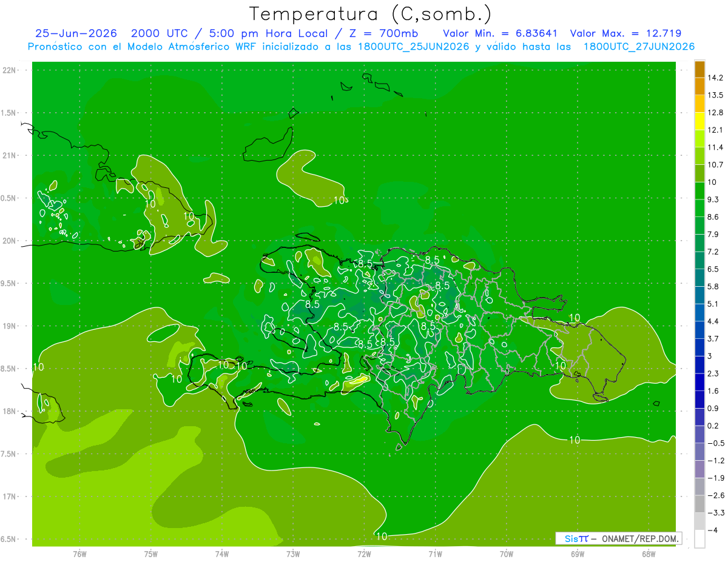Click the colorbar value '-2.6'
The width and height of the screenshot is (728, 562).
[x=716, y=495]
